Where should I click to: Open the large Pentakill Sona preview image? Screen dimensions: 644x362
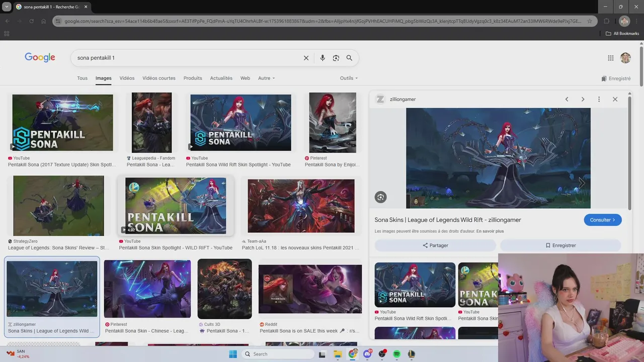click(498, 158)
